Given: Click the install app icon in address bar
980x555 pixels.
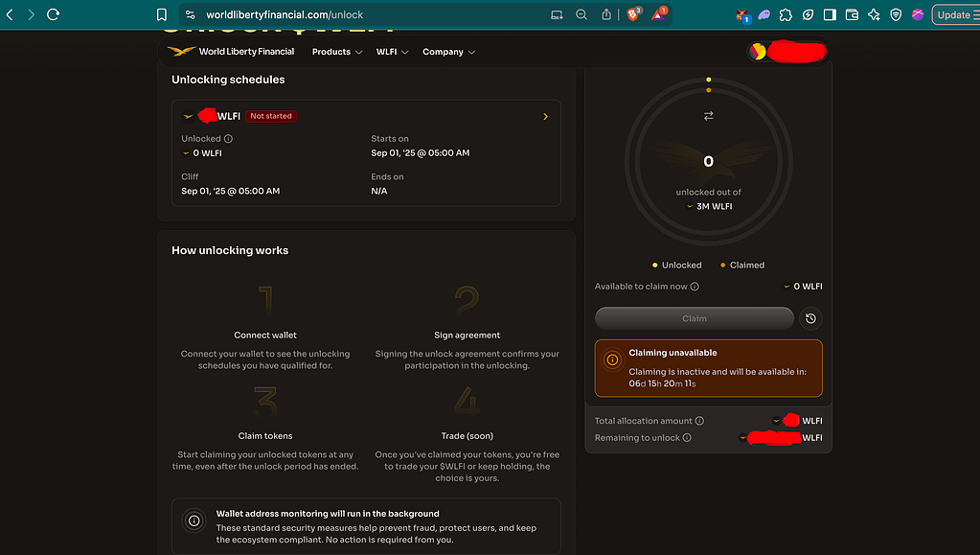Looking at the screenshot, I should [557, 14].
